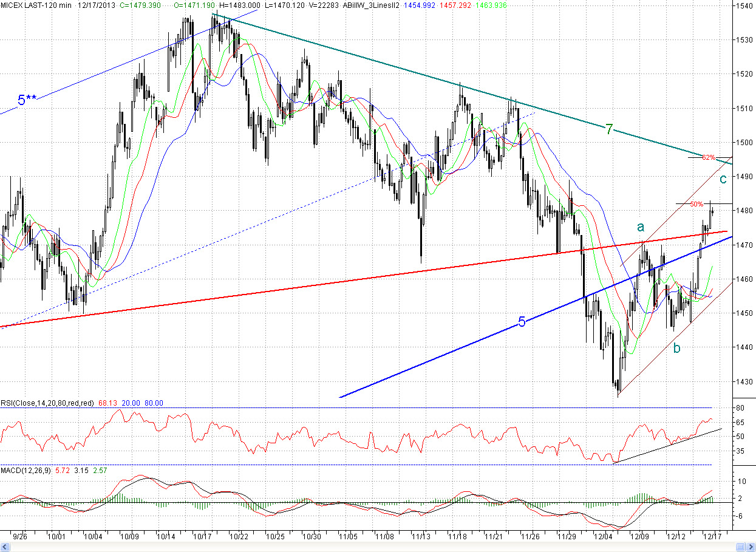Screen dimensions: 756x552
Task: Click the 1450 price axis label
Action: [x=744, y=313]
